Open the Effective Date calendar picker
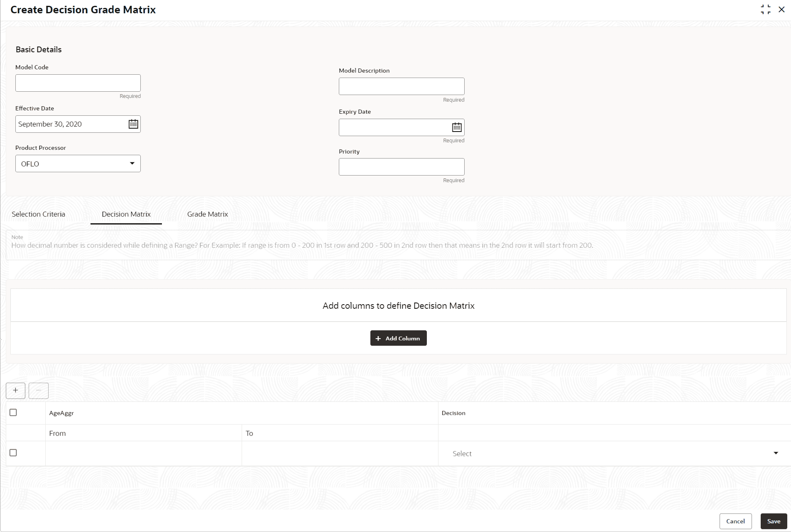Viewport: 791px width, 532px height. click(133, 124)
